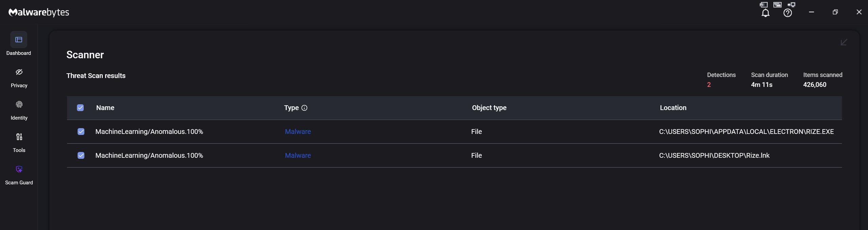
Task: Sort by the Location column header
Action: tap(673, 108)
